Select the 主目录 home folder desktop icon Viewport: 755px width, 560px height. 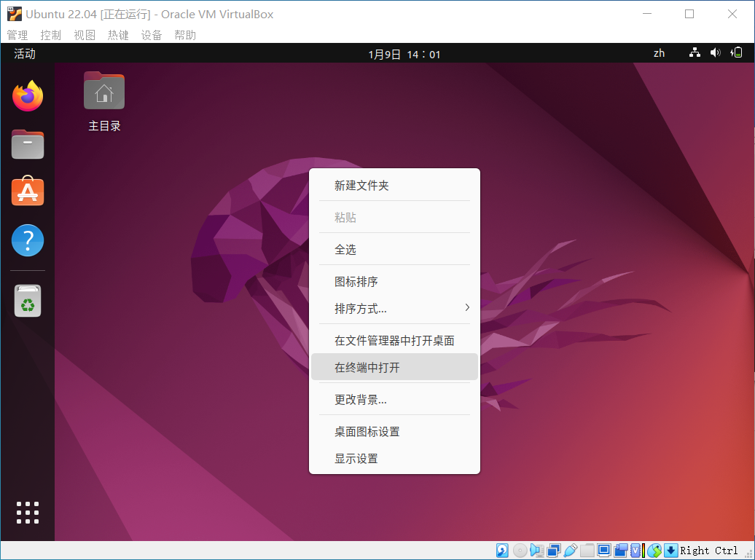click(x=104, y=102)
